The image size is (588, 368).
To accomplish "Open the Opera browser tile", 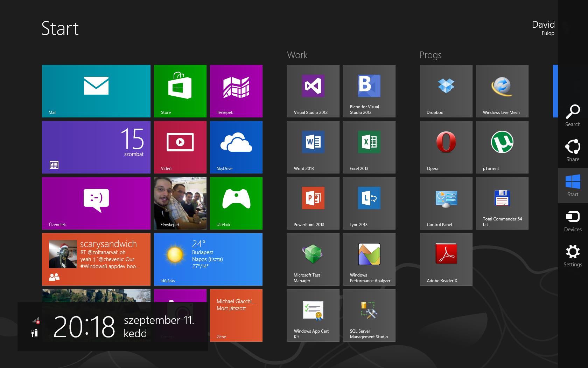I will tap(446, 147).
